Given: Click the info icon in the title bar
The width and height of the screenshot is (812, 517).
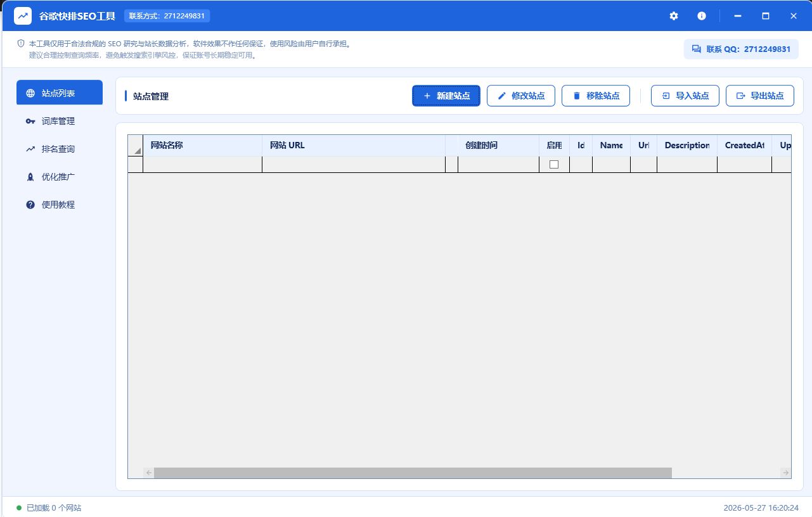Looking at the screenshot, I should click(702, 16).
